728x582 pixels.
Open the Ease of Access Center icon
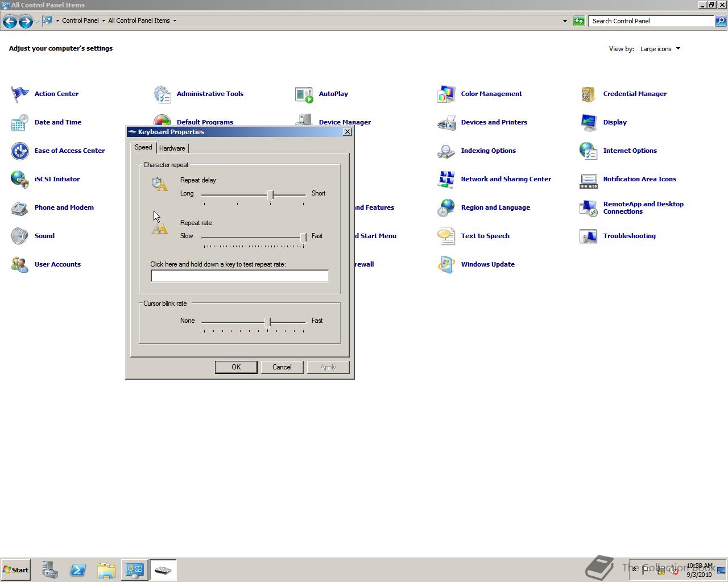(20, 151)
